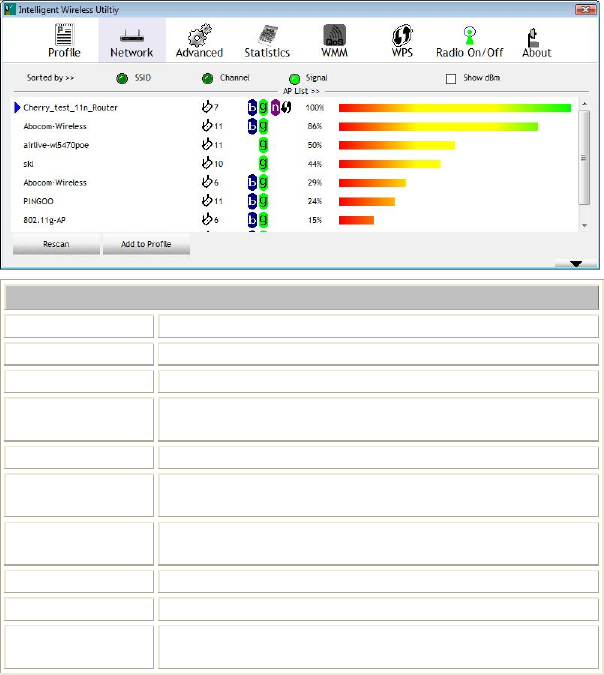Open the WMM QoS icon
The image size is (604, 675).
coord(335,35)
